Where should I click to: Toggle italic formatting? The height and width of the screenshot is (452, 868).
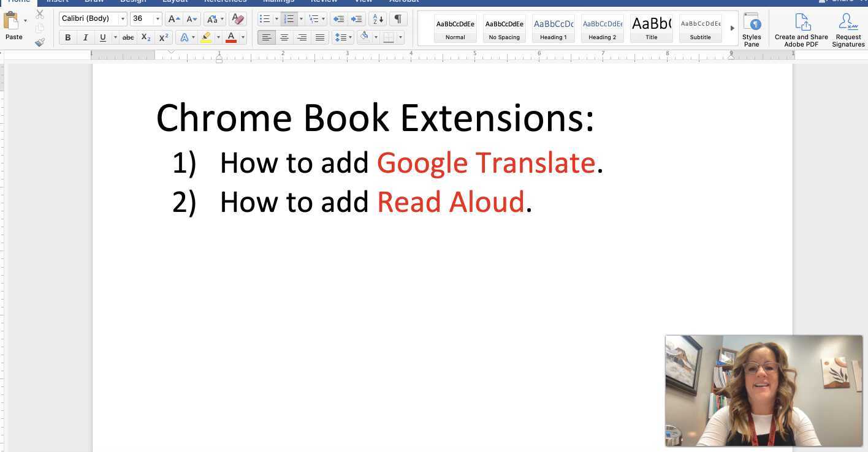(85, 37)
